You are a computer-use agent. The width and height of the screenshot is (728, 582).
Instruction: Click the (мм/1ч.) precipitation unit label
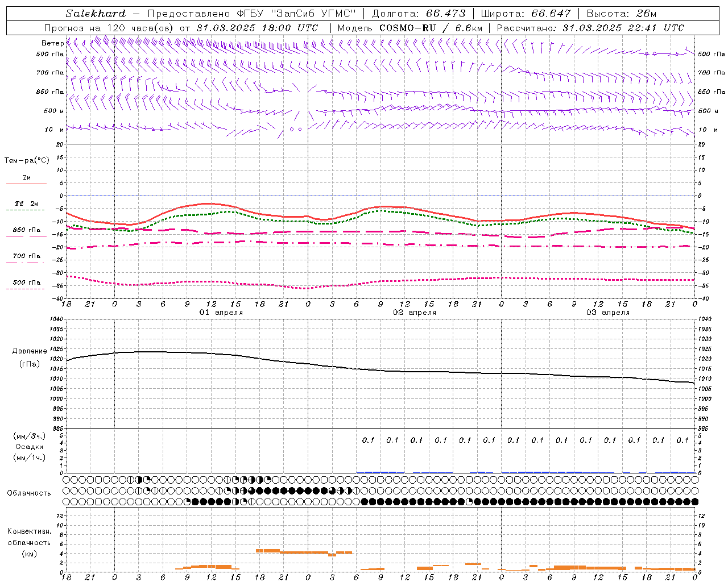pos(30,458)
